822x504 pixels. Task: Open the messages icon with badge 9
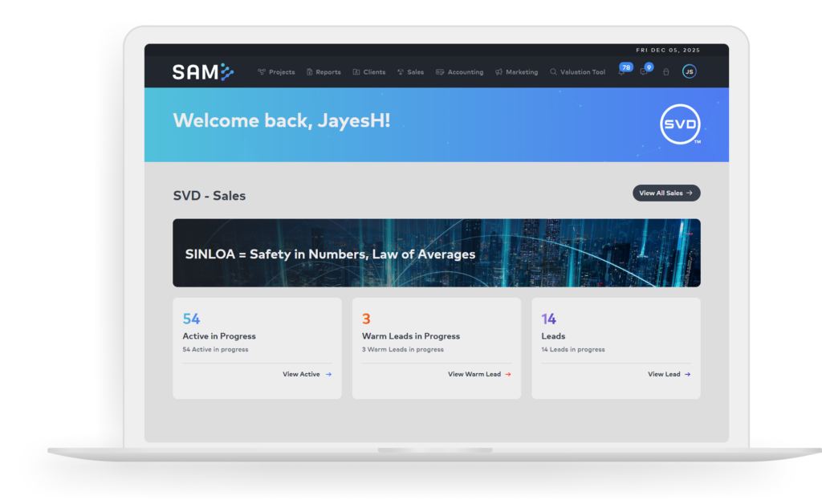tap(645, 70)
